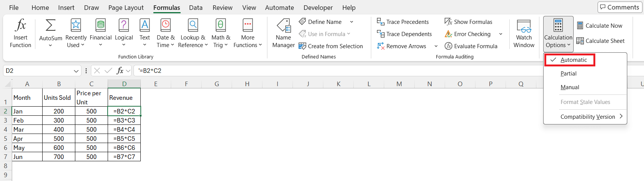Click Define Name button

coord(320,22)
